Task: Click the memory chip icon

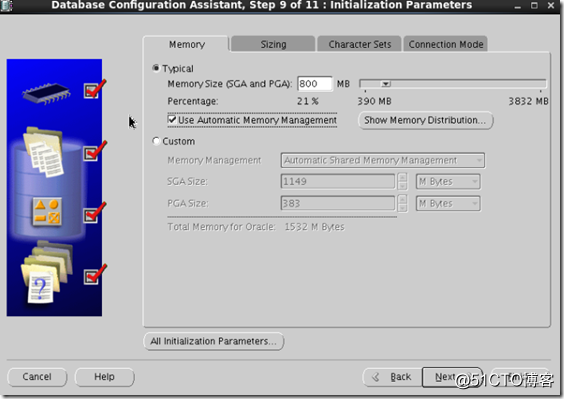Action: pos(46,93)
